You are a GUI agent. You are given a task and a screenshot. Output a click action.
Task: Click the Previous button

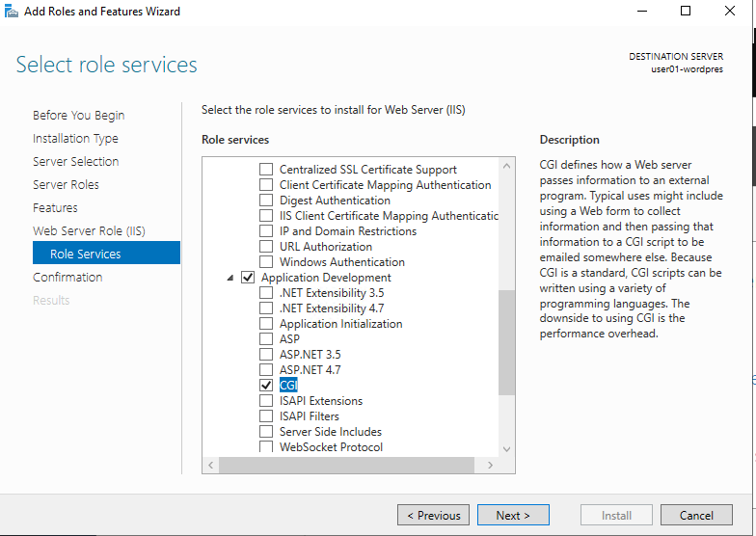coord(433,515)
